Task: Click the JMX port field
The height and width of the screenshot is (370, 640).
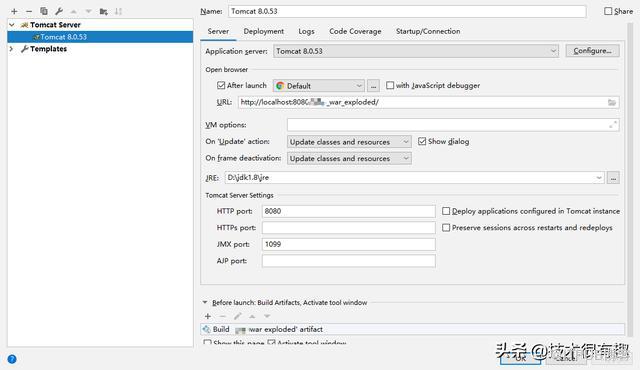Action: (x=349, y=244)
